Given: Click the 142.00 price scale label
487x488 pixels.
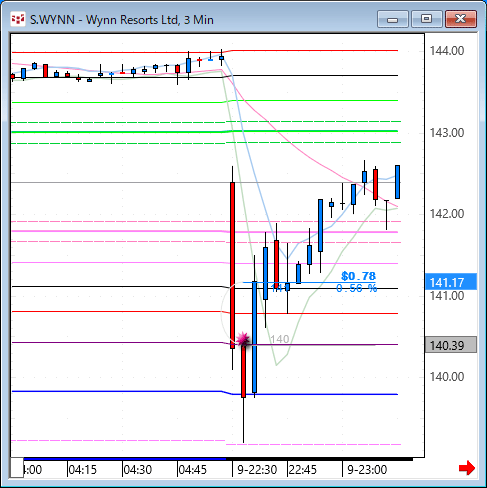Looking at the screenshot, I should coord(447,214).
